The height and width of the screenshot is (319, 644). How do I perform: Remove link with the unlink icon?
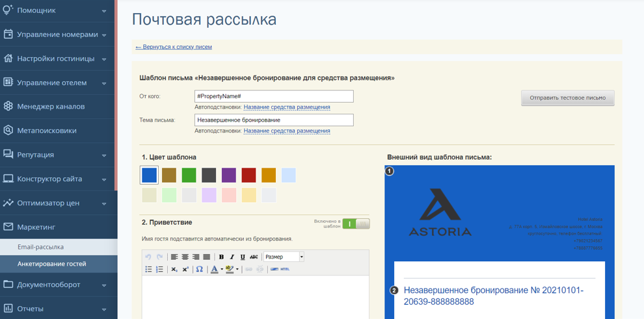click(260, 270)
